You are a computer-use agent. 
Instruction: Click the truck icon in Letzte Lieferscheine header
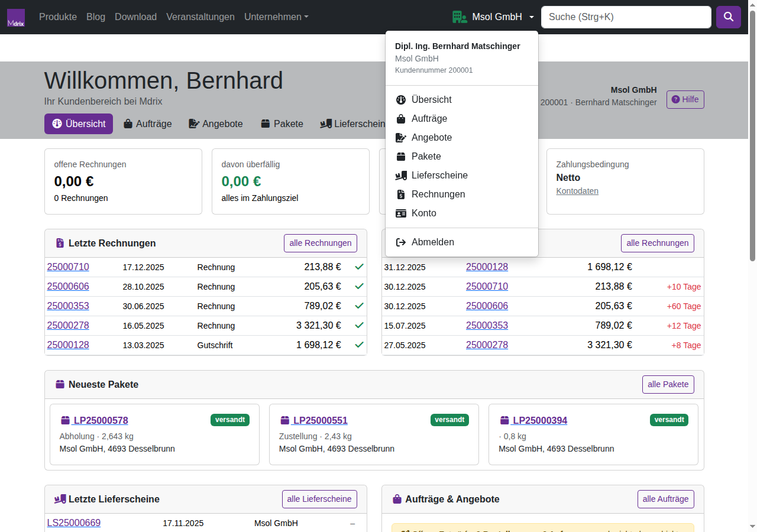[x=60, y=499]
